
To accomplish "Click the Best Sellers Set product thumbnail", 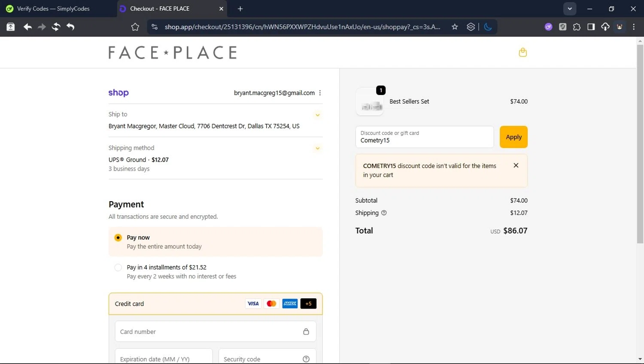I will point(370,102).
